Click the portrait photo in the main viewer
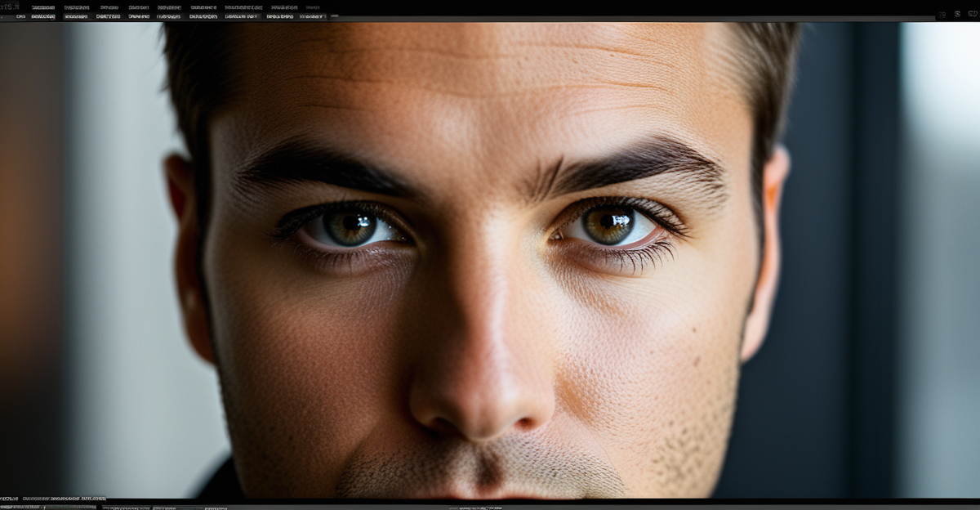The image size is (980, 510). pyautogui.click(x=490, y=260)
